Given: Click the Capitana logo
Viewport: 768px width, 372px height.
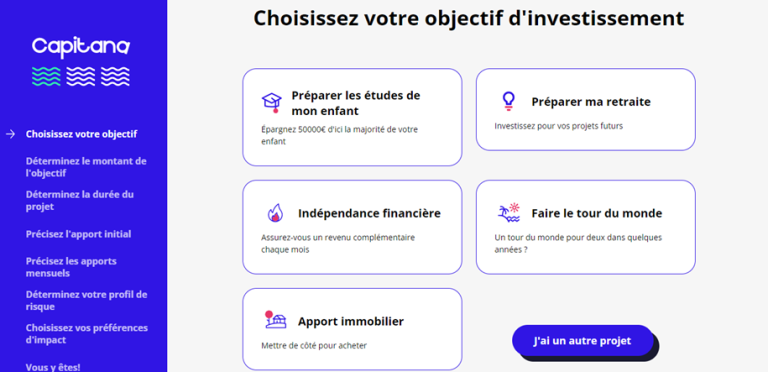Looking at the screenshot, I should pyautogui.click(x=81, y=47).
